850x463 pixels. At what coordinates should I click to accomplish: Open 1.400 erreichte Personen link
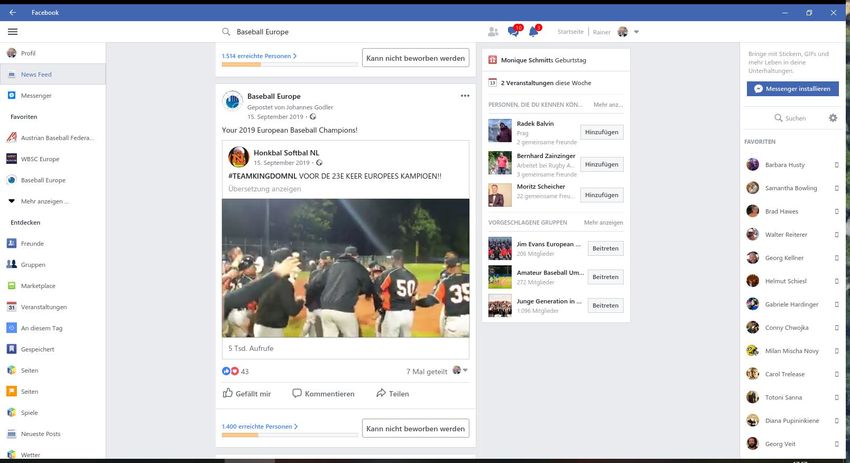click(260, 427)
